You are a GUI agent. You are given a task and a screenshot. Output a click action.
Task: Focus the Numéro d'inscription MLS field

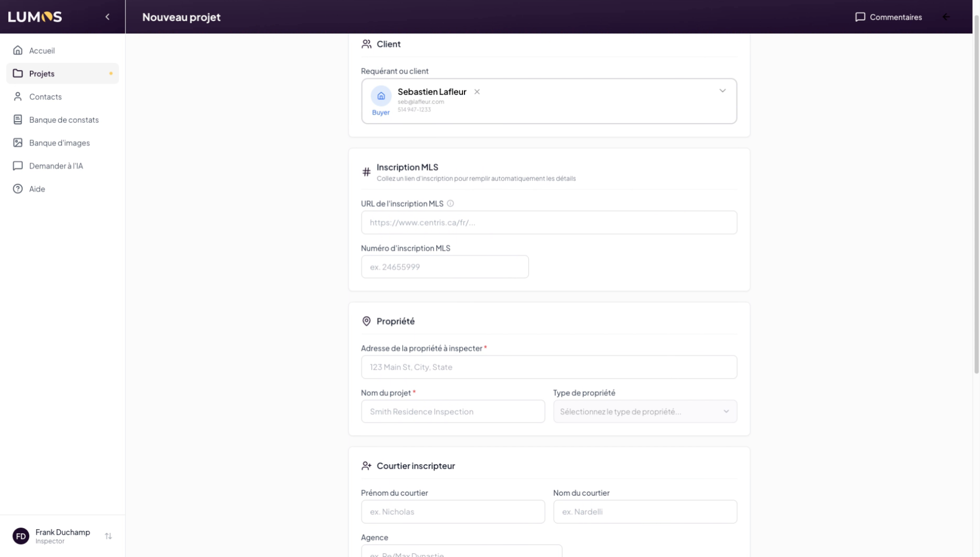(444, 267)
